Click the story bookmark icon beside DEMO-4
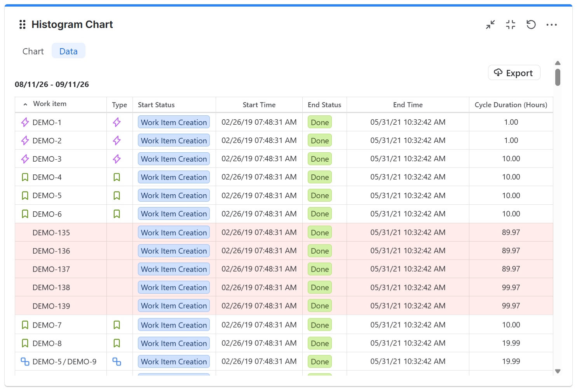The height and width of the screenshot is (392, 577). coord(25,177)
